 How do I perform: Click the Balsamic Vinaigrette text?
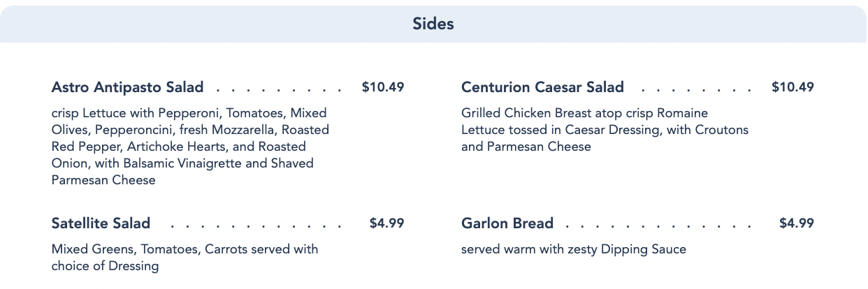click(184, 163)
